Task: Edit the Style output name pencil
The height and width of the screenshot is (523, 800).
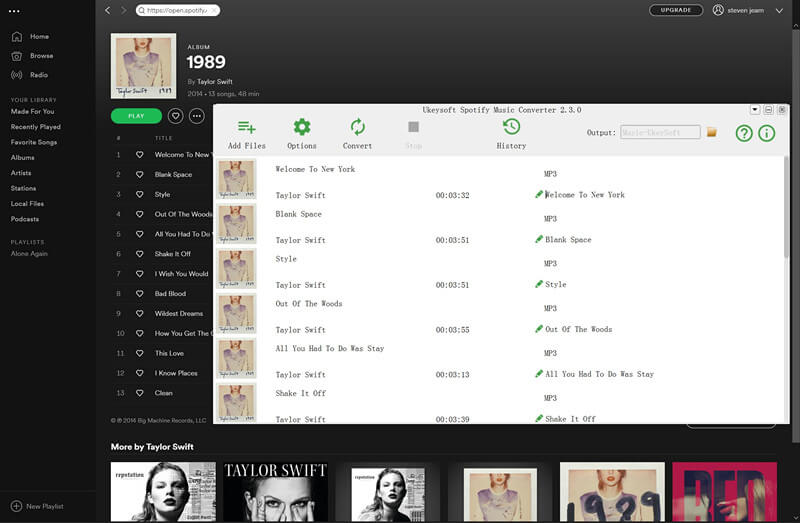Action: (x=539, y=284)
